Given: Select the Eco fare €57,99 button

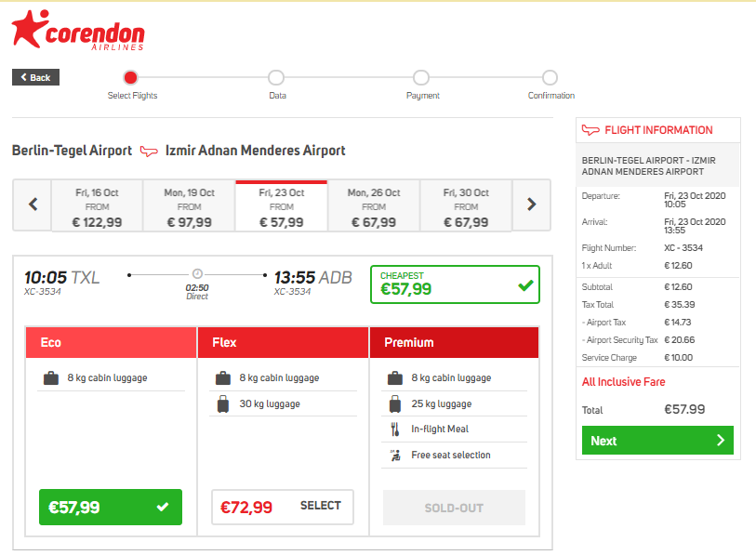Looking at the screenshot, I should tap(111, 508).
